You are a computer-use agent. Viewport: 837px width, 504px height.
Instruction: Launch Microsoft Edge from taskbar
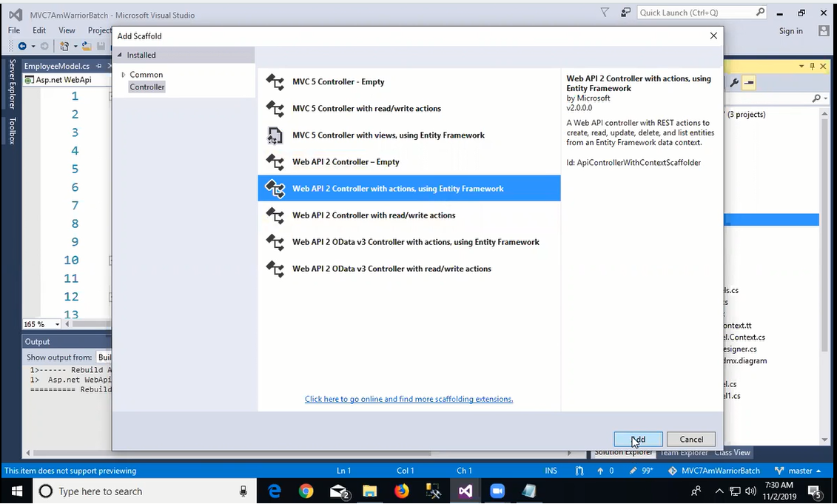coord(275,491)
